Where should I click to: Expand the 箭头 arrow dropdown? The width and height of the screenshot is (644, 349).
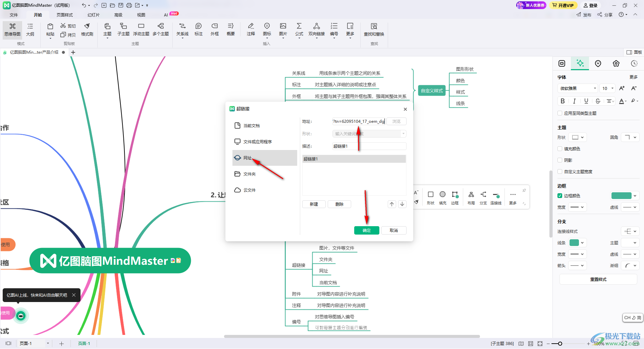click(578, 265)
